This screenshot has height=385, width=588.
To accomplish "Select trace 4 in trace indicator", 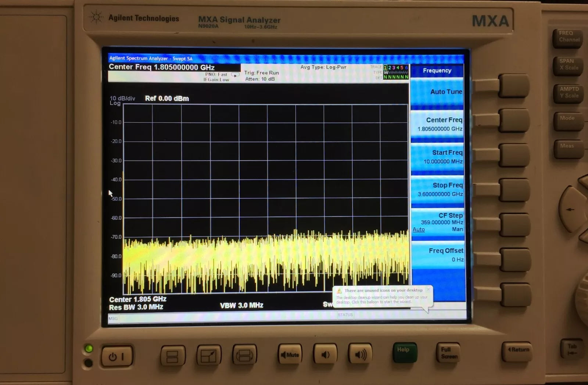I will (398, 68).
